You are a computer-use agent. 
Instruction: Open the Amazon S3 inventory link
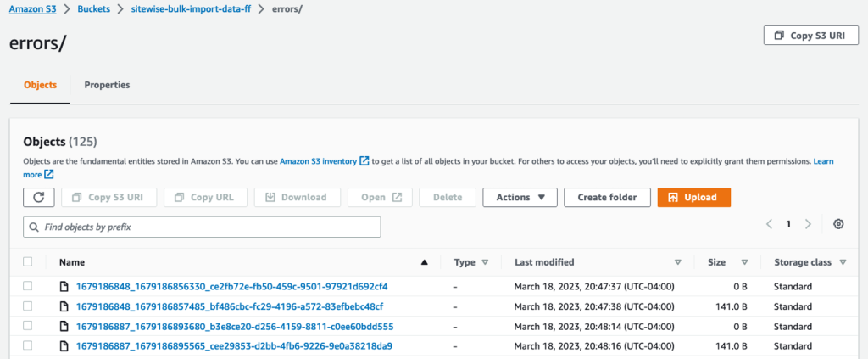click(x=319, y=161)
